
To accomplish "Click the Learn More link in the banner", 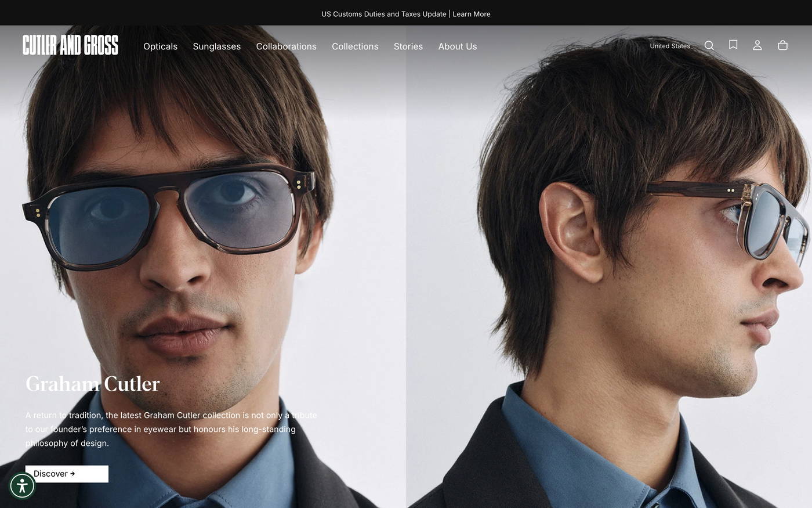I will point(471,14).
